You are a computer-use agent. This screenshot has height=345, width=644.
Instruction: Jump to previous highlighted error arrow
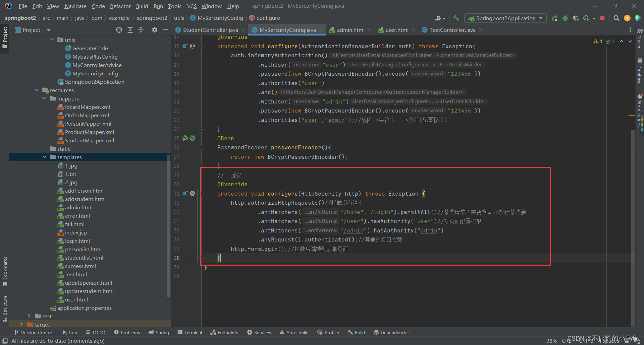pyautogui.click(x=622, y=41)
